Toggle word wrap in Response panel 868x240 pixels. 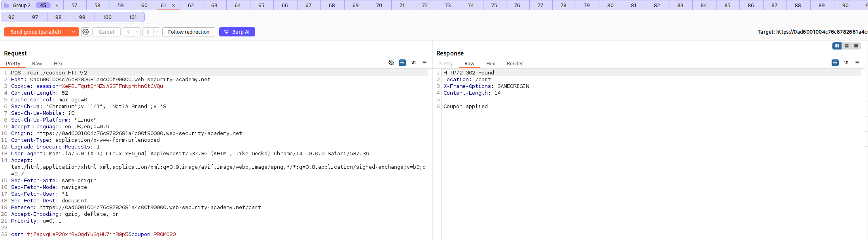(835, 63)
